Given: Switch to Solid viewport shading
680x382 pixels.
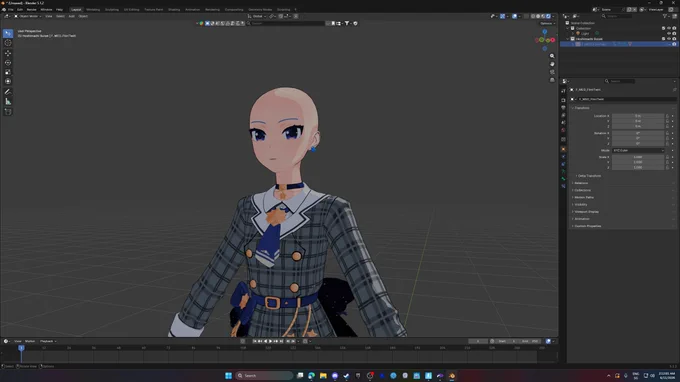Looking at the screenshot, I should 538,16.
